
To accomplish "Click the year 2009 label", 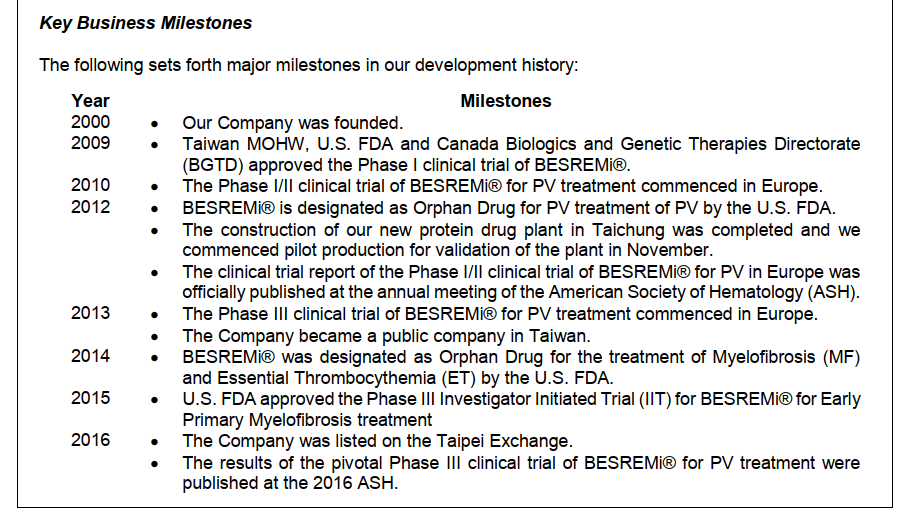I will click(x=90, y=143).
